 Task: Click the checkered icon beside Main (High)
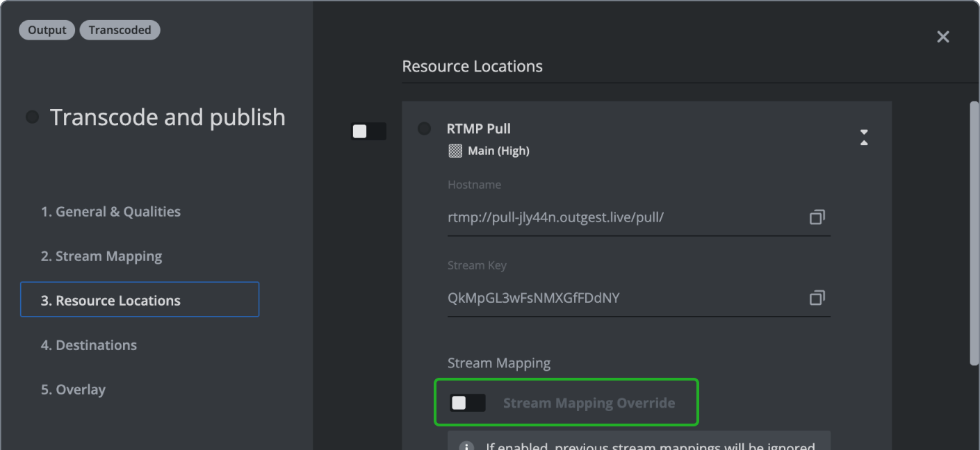[455, 151]
